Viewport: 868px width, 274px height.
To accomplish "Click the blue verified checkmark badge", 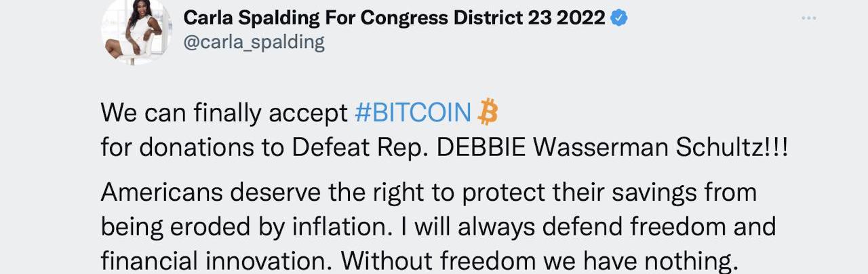I will coord(619,18).
